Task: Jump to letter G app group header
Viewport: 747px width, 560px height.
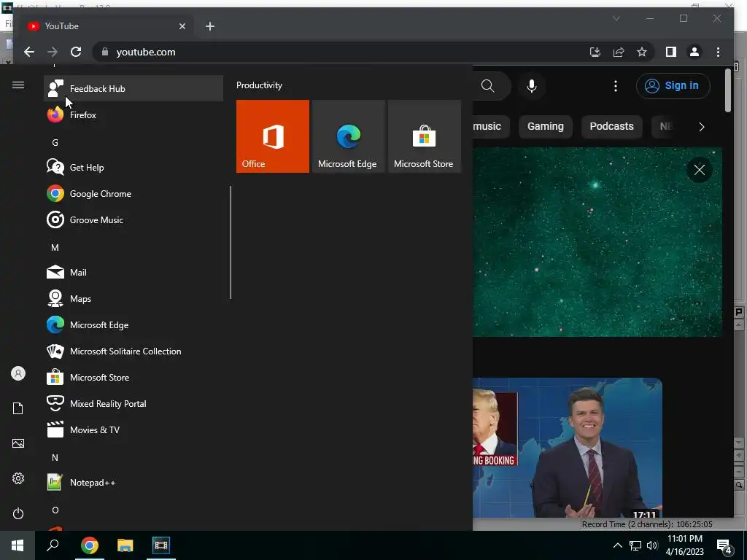Action: [55, 142]
